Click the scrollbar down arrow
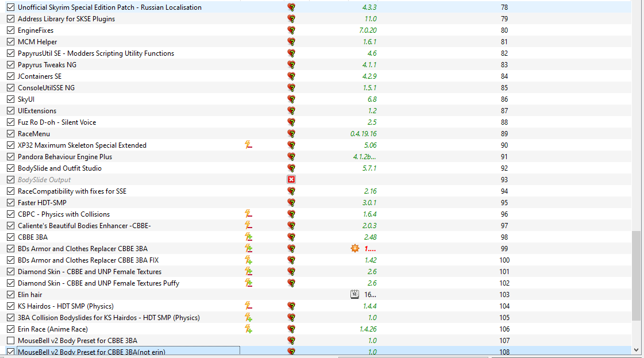The image size is (644, 358). click(636, 350)
